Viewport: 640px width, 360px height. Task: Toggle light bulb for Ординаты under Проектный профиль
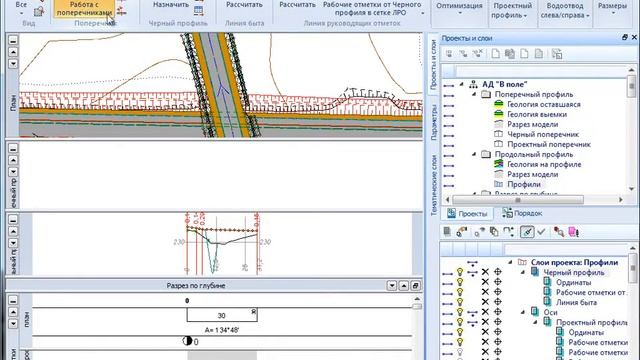coord(460,332)
